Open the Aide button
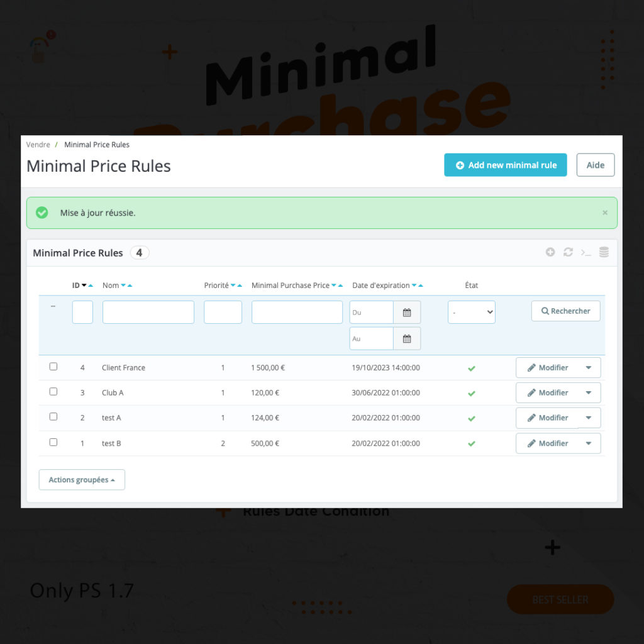The image size is (644, 644). pyautogui.click(x=595, y=165)
